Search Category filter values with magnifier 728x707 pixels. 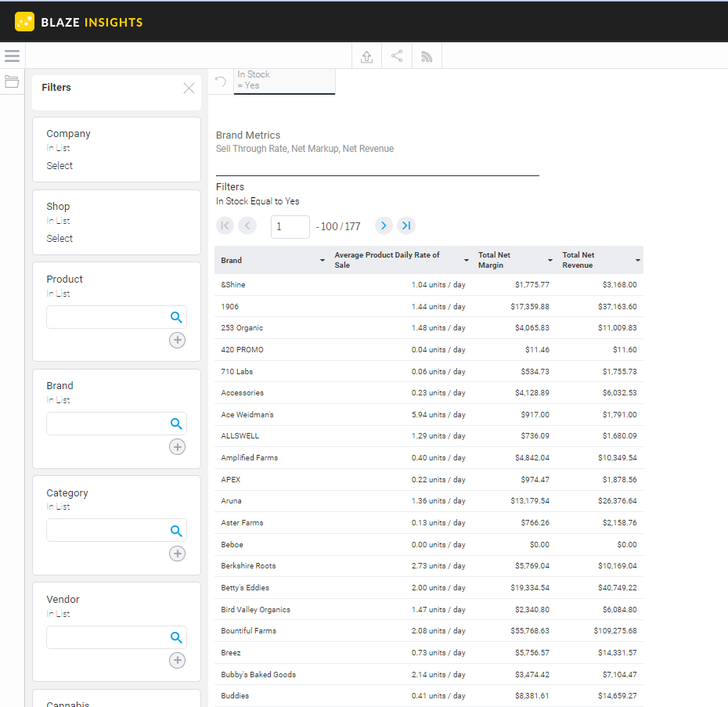tap(176, 531)
